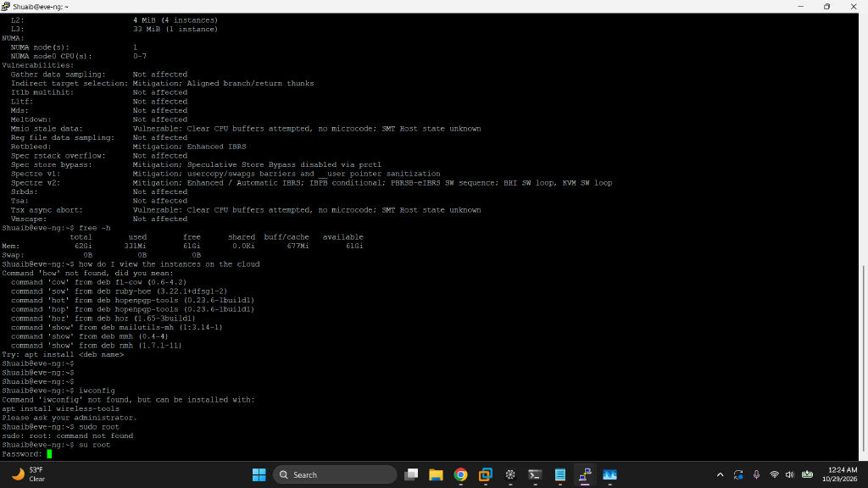Open the weather widget showing 53°F
The height and width of the screenshot is (488, 868).
(29, 474)
